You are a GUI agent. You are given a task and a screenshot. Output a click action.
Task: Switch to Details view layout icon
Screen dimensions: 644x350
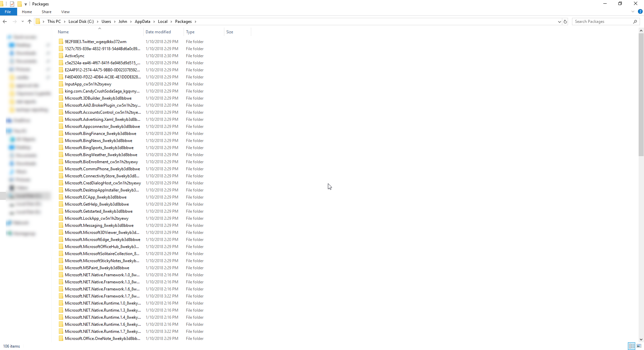(x=632, y=346)
